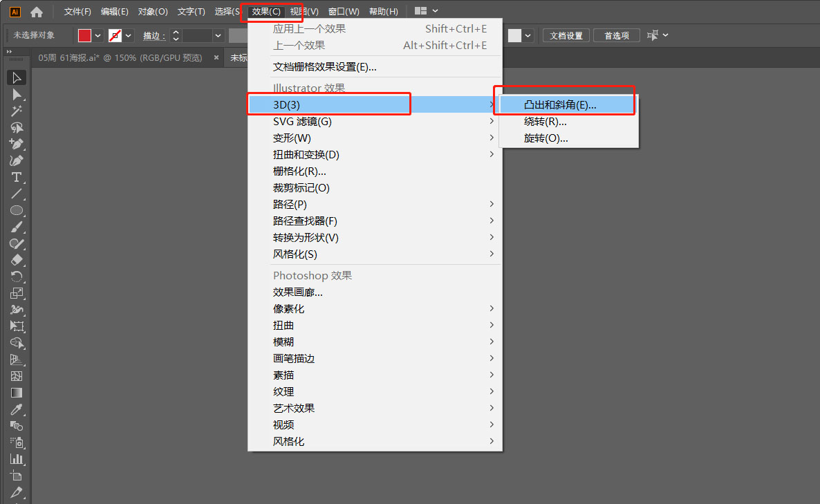Open the workspace switcher dropdown arrow
820x504 pixels.
(x=435, y=11)
